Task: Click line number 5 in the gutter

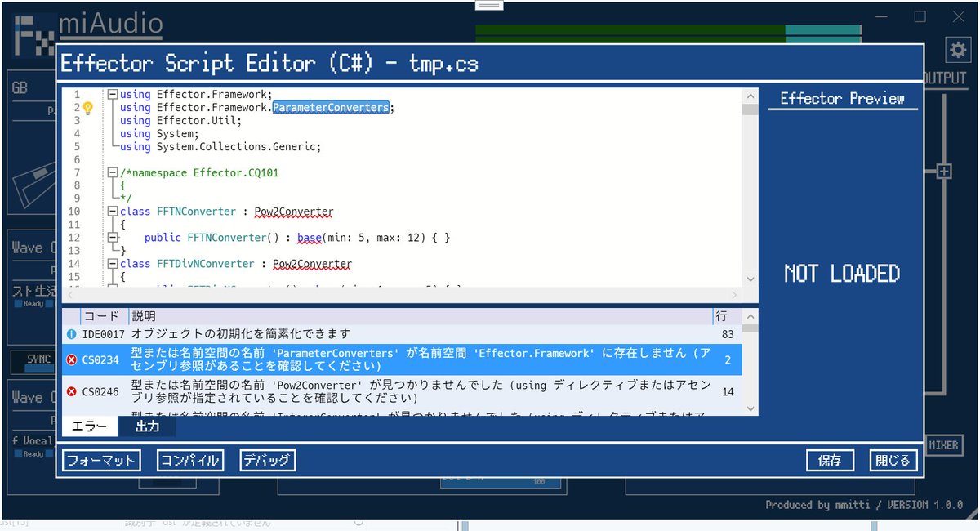Action: 76,147
